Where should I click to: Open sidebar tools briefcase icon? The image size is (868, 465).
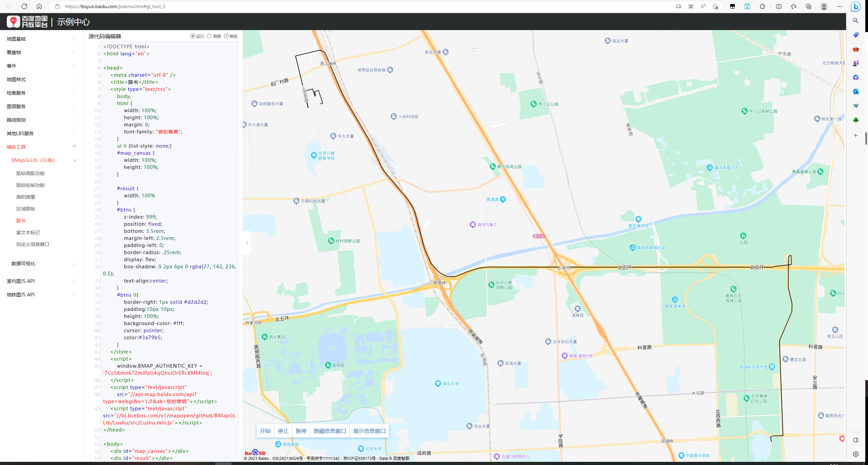click(x=855, y=49)
